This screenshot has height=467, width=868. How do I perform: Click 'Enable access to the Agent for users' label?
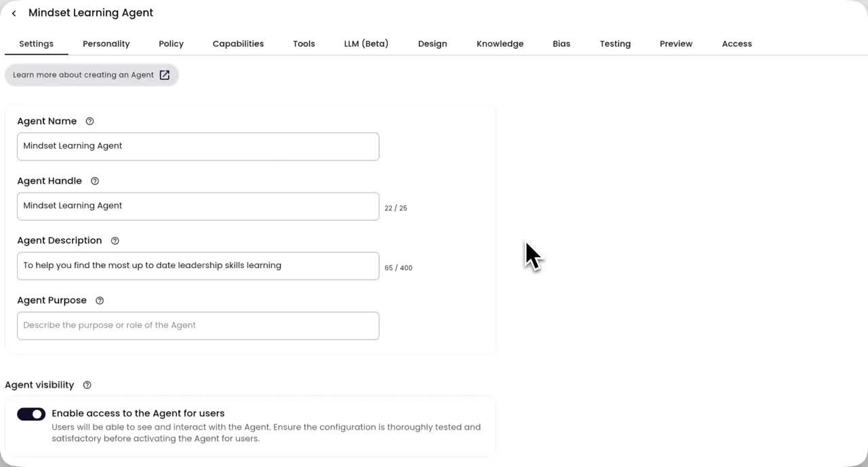(138, 413)
